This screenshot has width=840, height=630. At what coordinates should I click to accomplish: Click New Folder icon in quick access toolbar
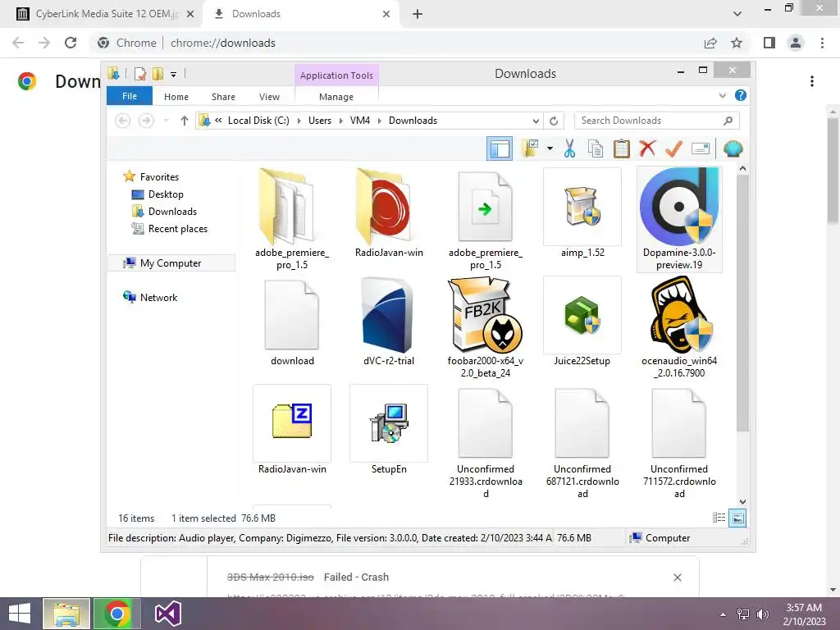click(157, 73)
